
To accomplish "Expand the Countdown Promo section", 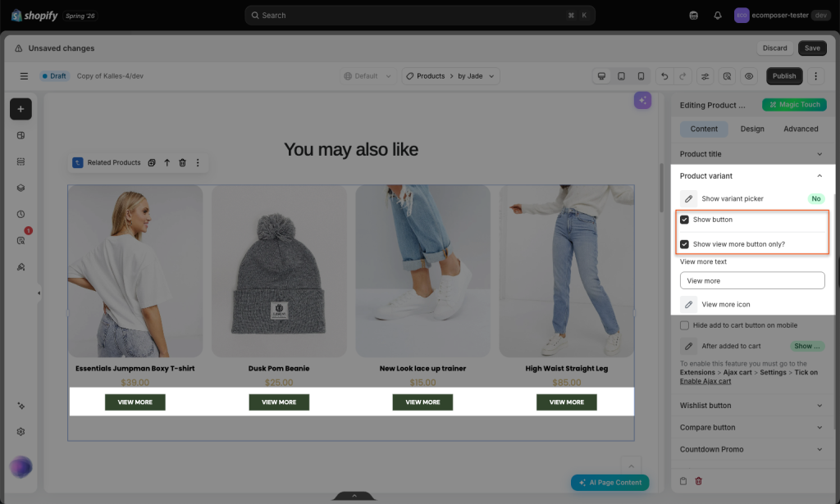I will click(x=751, y=449).
